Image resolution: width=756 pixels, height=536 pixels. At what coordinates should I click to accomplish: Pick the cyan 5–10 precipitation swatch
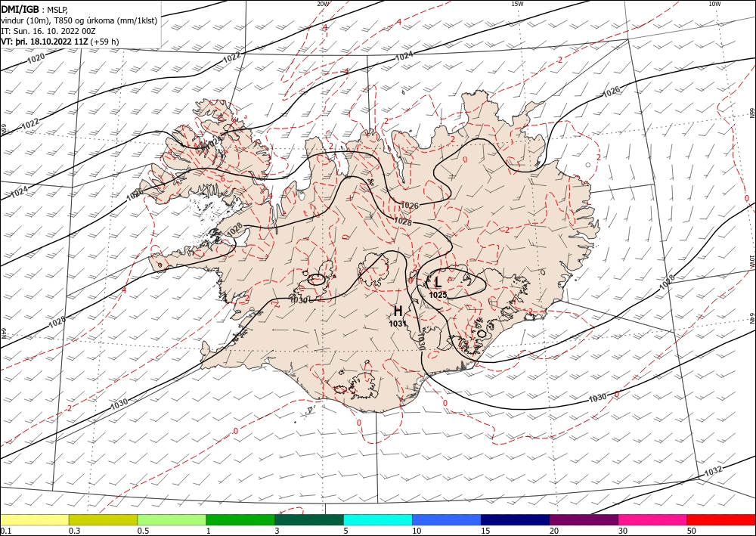378,519
